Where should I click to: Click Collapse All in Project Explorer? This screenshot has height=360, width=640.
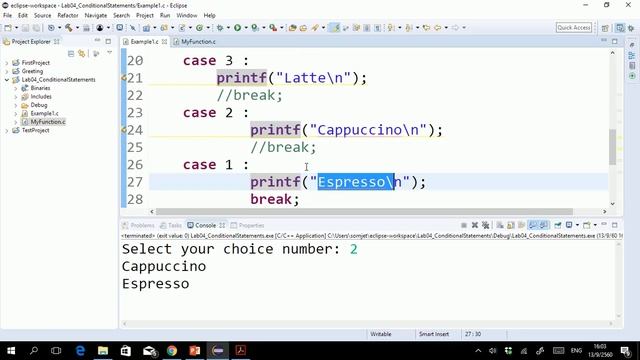71,53
